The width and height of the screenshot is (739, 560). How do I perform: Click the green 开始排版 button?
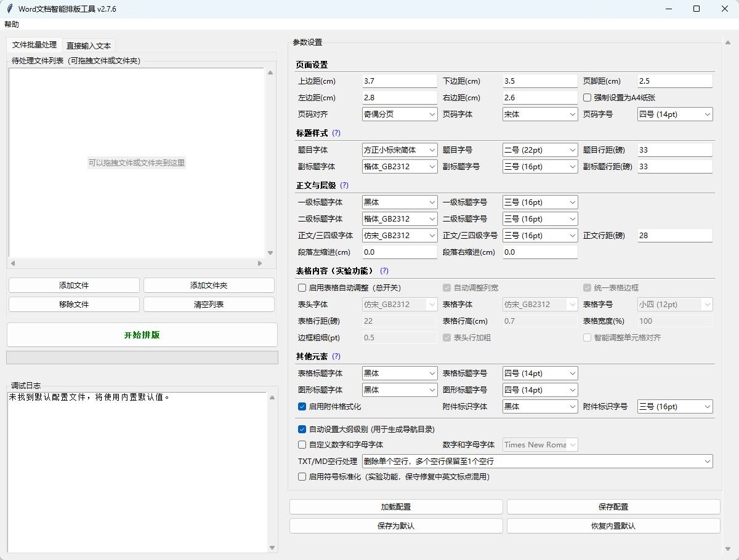(x=142, y=335)
